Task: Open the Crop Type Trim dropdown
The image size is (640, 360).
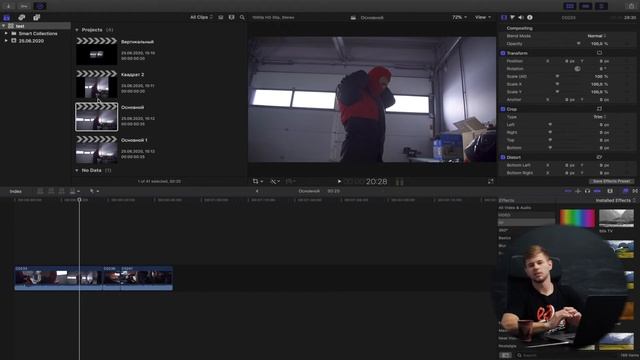Action: tap(600, 117)
